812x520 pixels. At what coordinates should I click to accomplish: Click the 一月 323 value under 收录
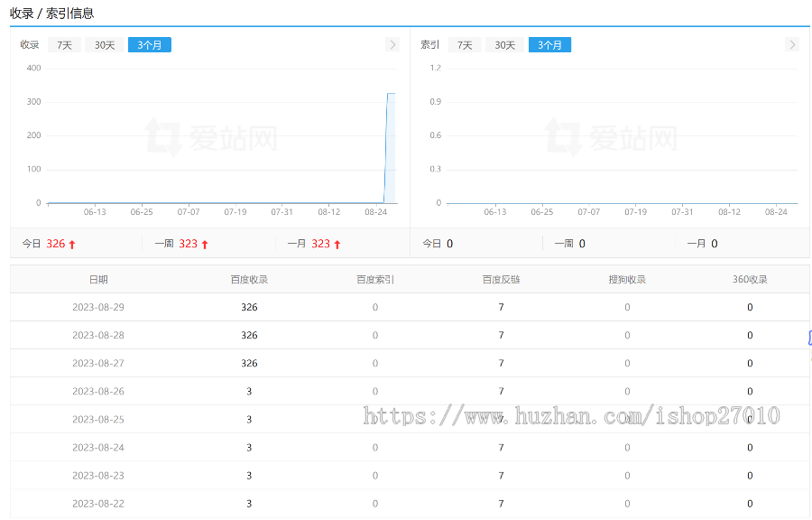pyautogui.click(x=320, y=244)
